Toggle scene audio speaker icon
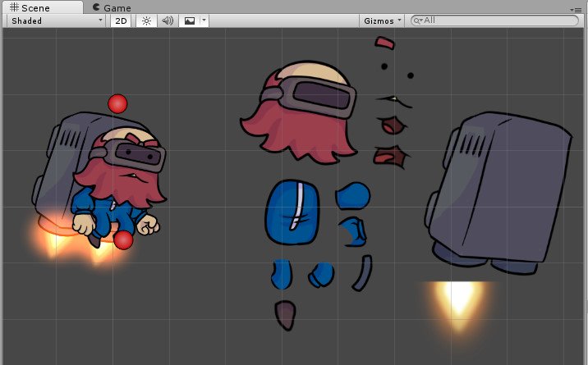The height and width of the screenshot is (365, 588). (168, 21)
